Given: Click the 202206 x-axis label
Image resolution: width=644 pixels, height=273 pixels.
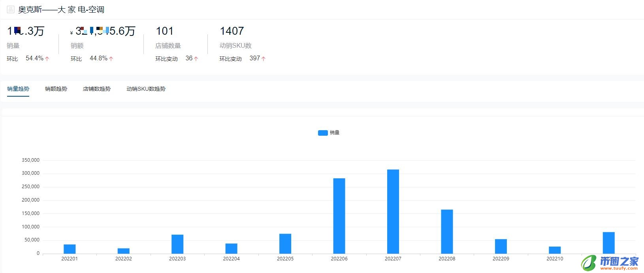Looking at the screenshot, I should point(339,259).
